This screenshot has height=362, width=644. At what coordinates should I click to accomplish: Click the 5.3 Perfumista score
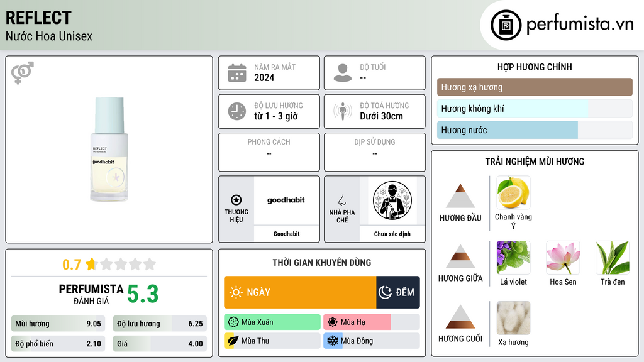(x=143, y=294)
